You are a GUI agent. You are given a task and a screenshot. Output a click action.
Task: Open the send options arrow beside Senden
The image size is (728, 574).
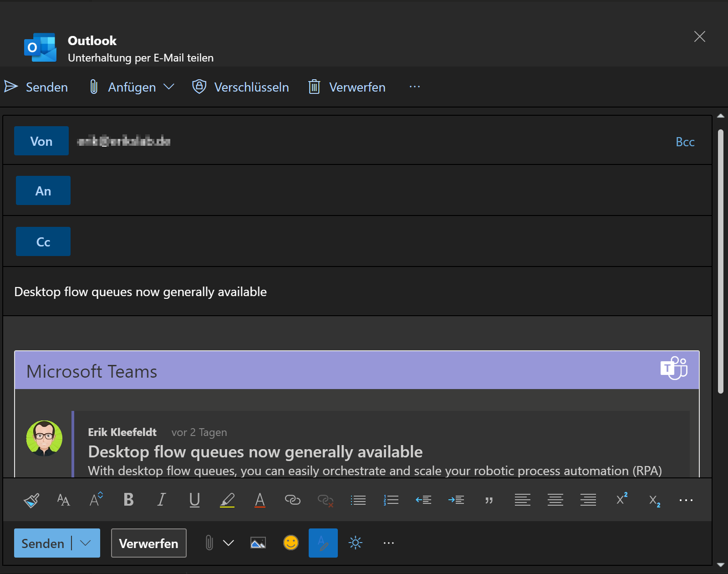coord(86,543)
